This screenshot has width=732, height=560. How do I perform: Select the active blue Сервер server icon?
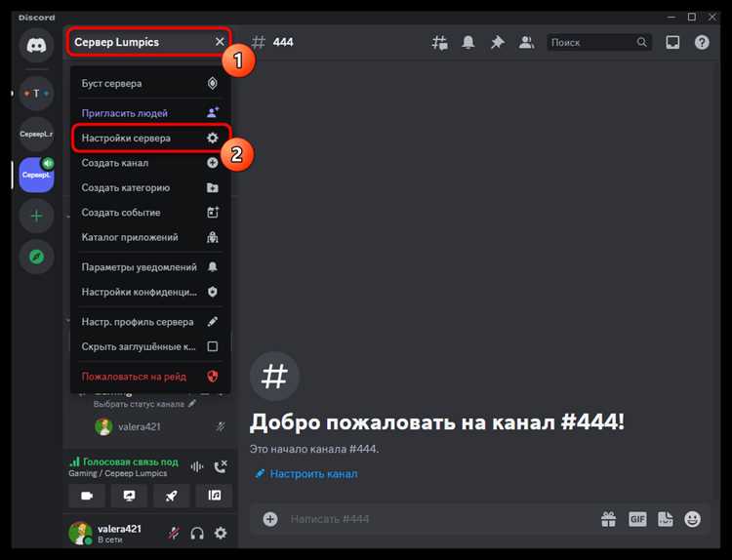36,175
